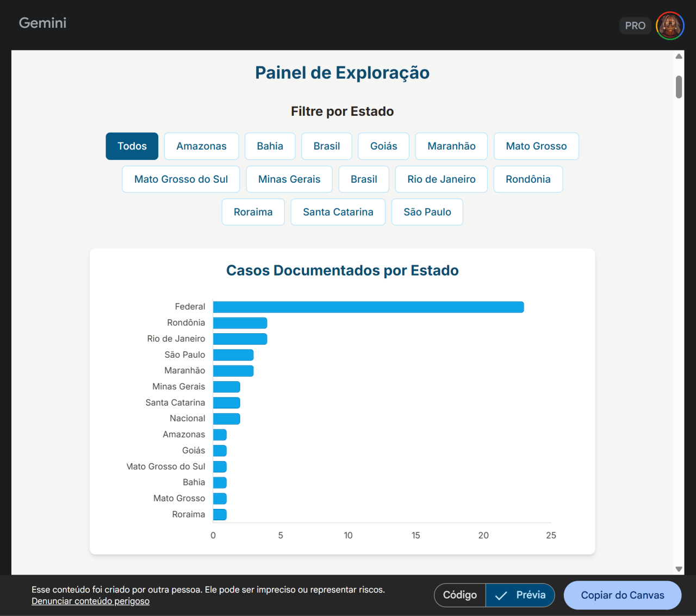Select the Todos state filter
The image size is (696, 616).
pyautogui.click(x=132, y=146)
